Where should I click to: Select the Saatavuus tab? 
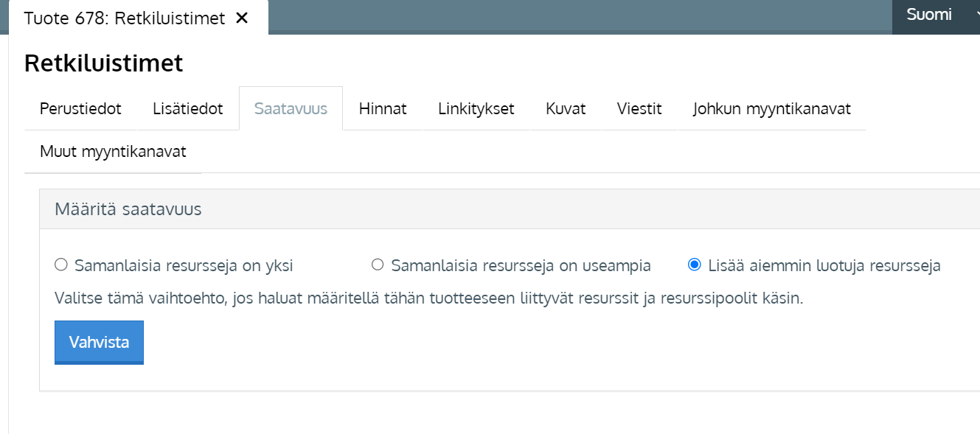tap(291, 109)
